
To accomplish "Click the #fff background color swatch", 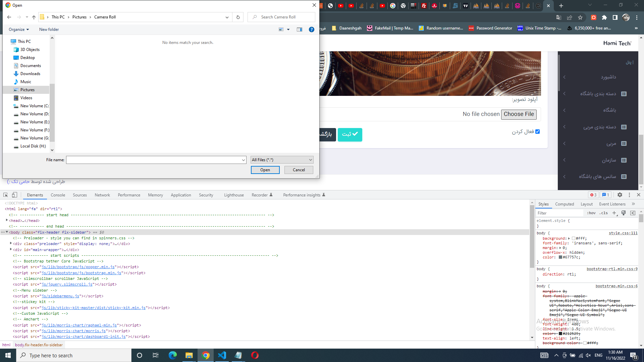I will [x=574, y=239].
